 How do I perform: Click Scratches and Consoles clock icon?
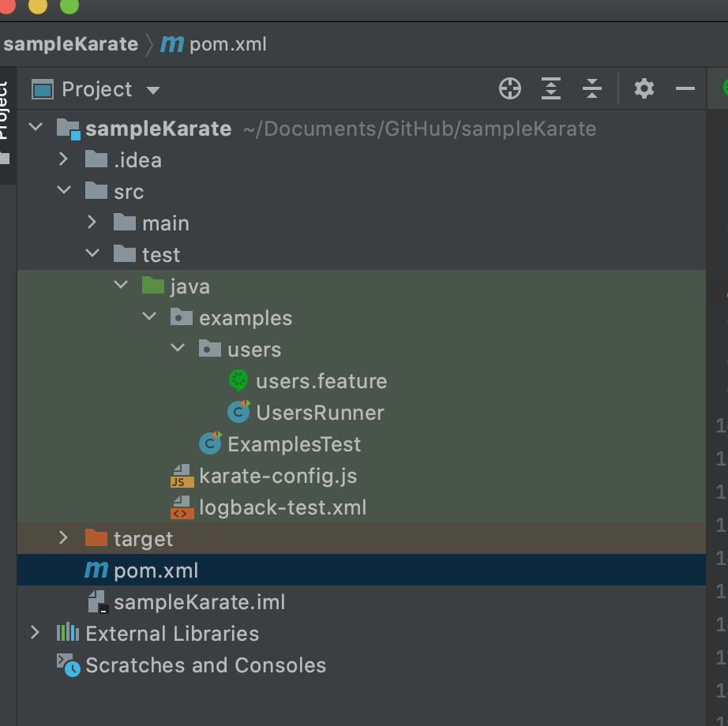point(68,664)
